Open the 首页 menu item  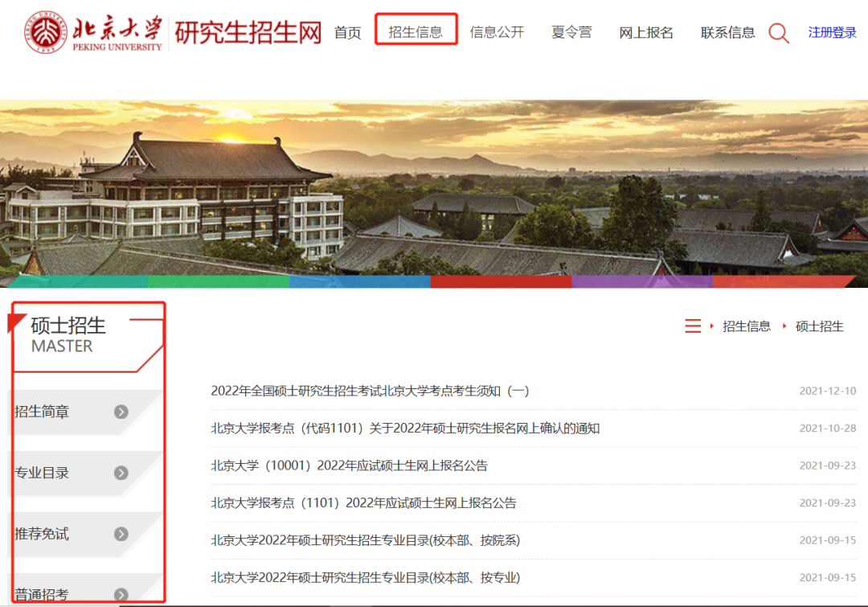point(347,33)
